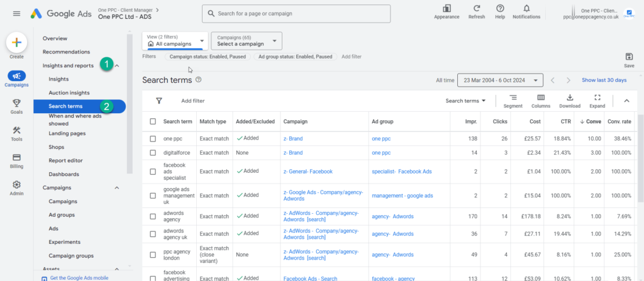Screen dimensions: 644x281
Task: Click the left navigation scrollbar
Action: pyautogui.click(x=130, y=104)
